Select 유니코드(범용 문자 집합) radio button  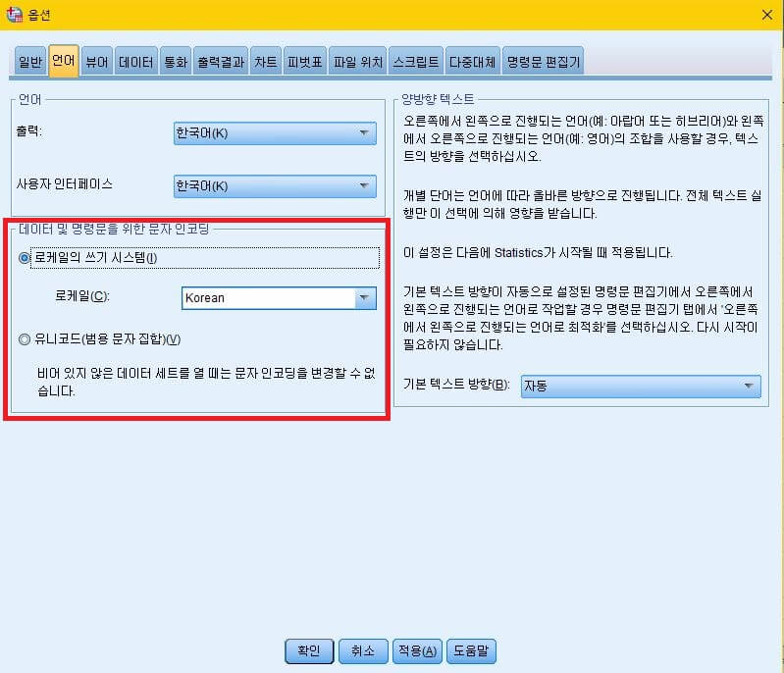pos(24,339)
